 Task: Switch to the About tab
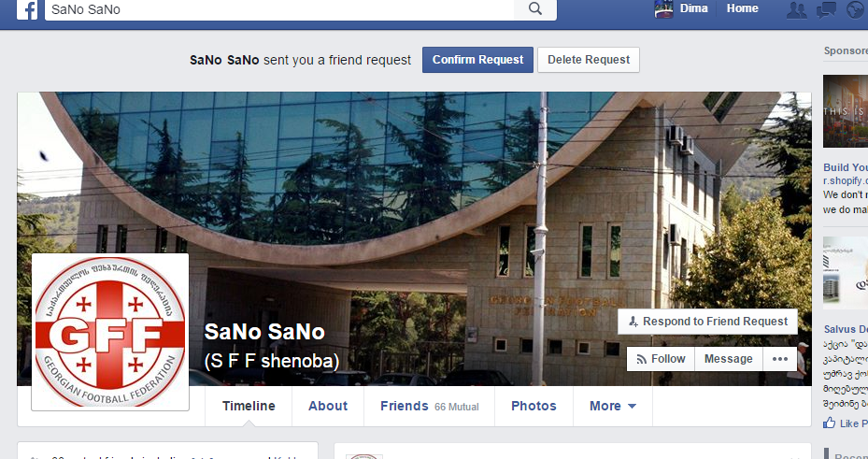point(328,406)
